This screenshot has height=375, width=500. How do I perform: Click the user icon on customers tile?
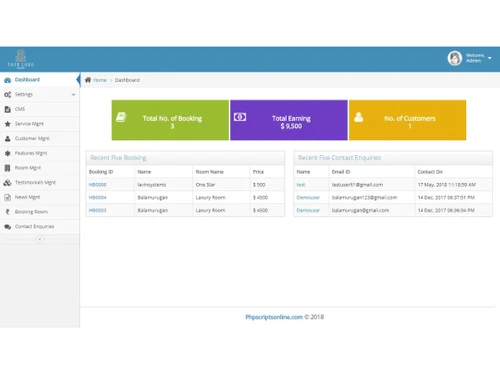point(359,117)
